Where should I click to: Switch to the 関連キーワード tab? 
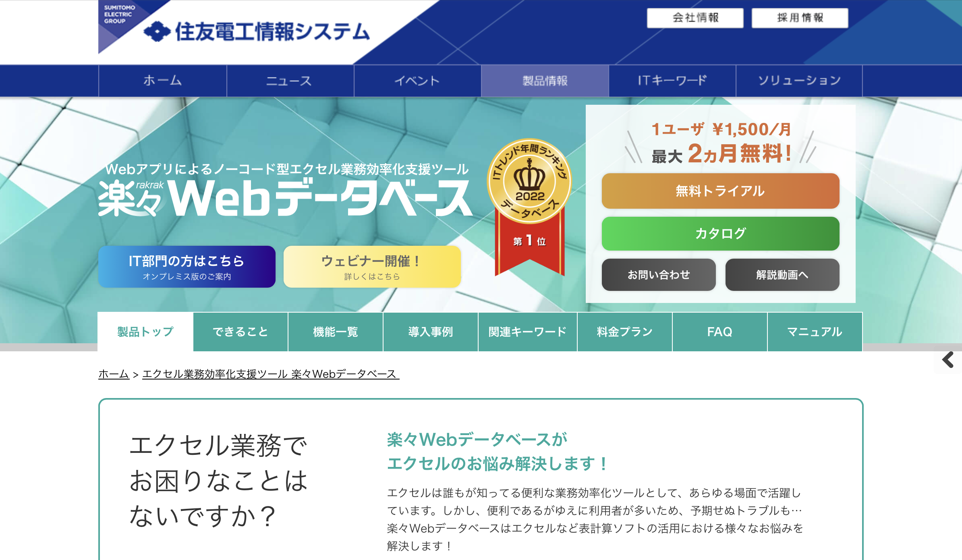(528, 332)
